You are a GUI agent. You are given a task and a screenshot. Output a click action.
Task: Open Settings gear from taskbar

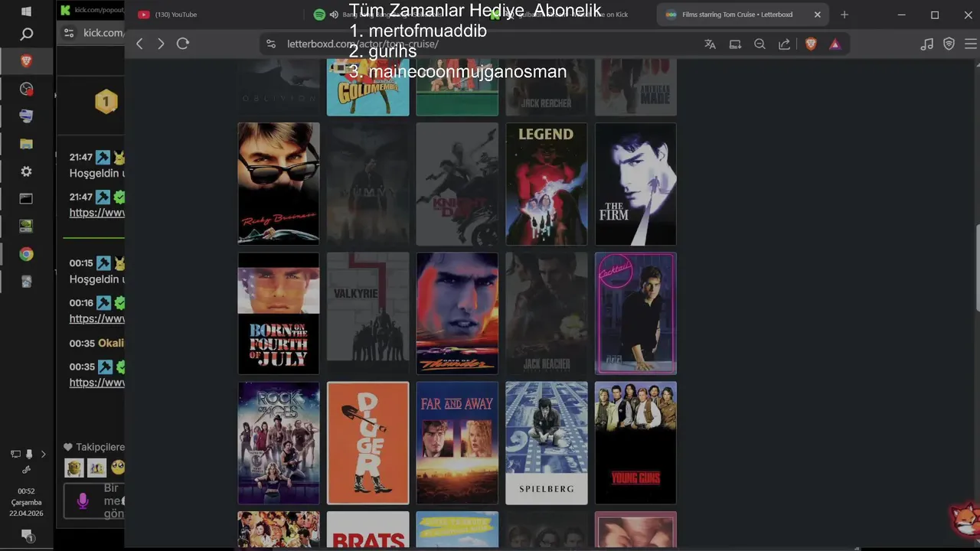tap(26, 171)
